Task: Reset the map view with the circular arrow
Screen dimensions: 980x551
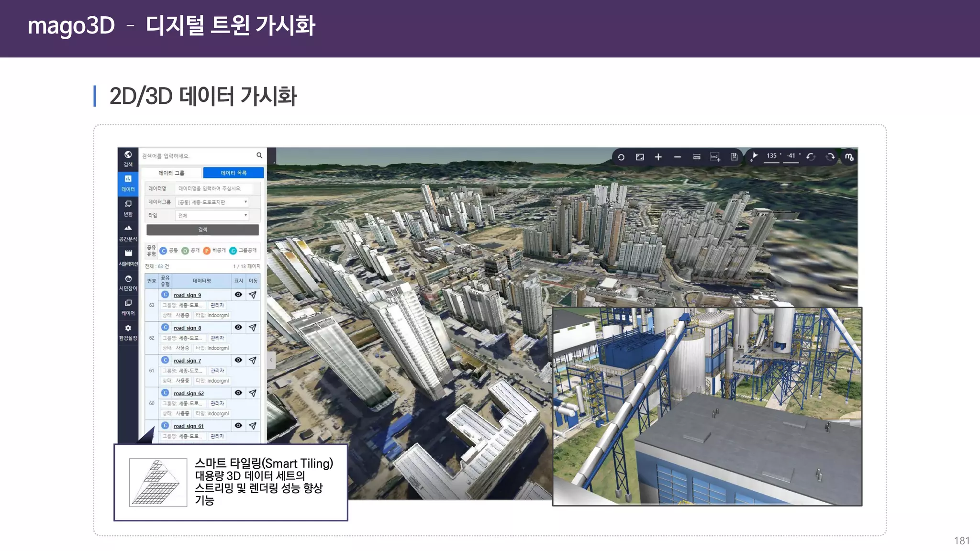Action: click(x=621, y=157)
